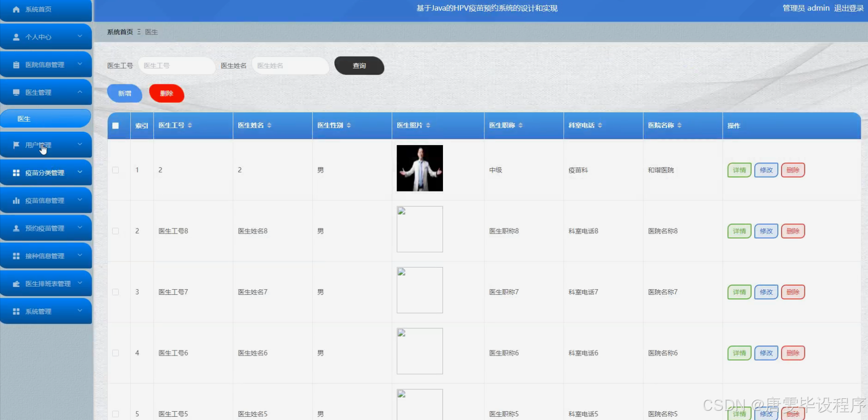868x420 pixels.
Task: Expand the 疫苗分类管理 menu chevron
Action: pos(80,172)
